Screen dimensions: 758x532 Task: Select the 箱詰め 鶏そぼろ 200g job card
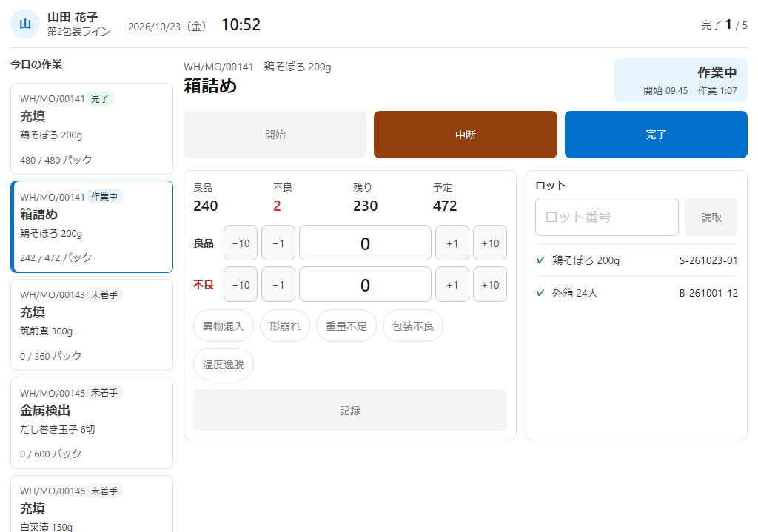click(x=92, y=226)
